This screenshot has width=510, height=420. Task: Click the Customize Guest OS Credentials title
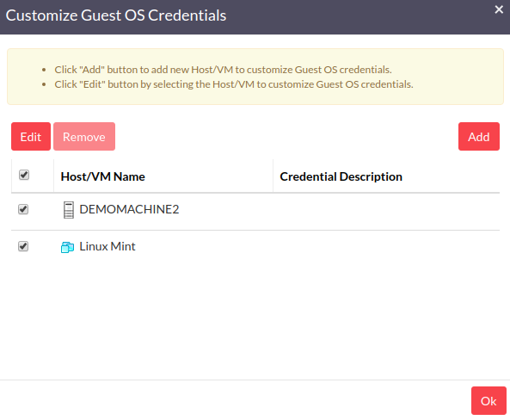116,15
